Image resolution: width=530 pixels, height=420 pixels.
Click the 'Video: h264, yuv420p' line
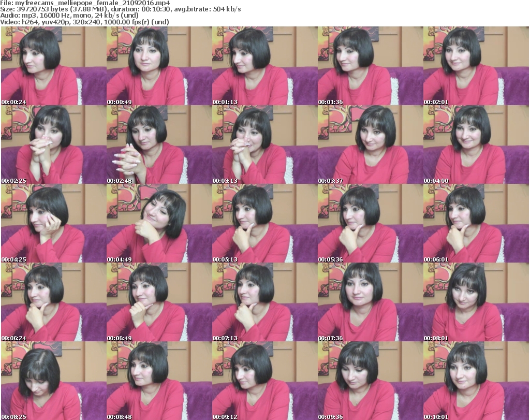click(84, 22)
